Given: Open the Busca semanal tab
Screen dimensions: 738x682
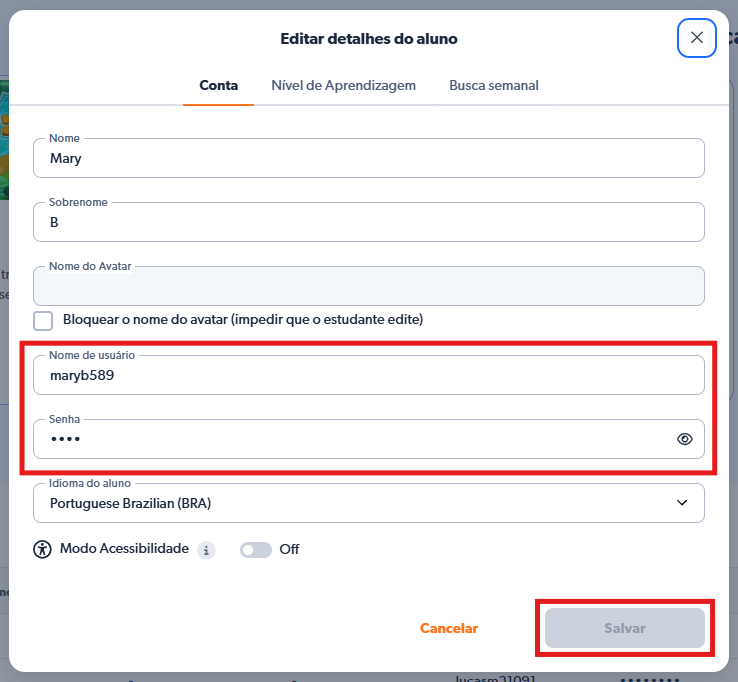Looking at the screenshot, I should click(x=493, y=86).
